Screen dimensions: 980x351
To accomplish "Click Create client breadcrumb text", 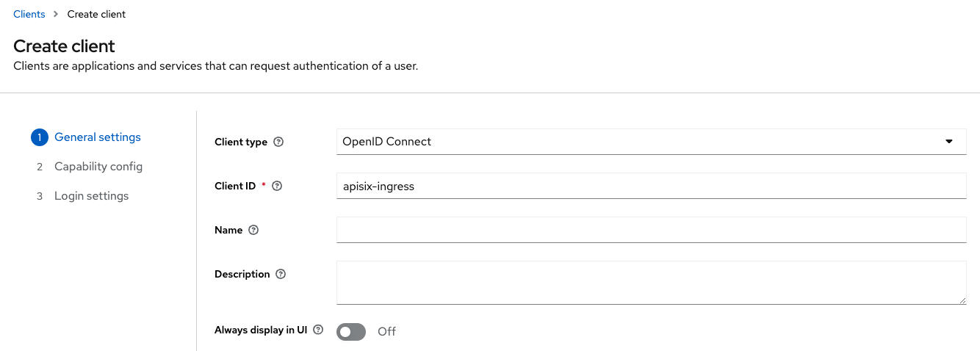I will click(96, 14).
